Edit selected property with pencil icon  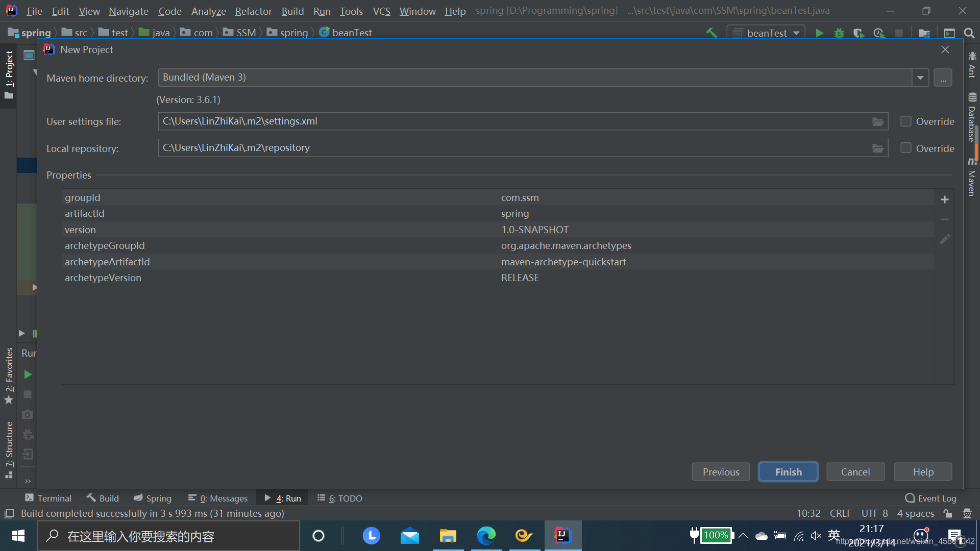pyautogui.click(x=945, y=239)
